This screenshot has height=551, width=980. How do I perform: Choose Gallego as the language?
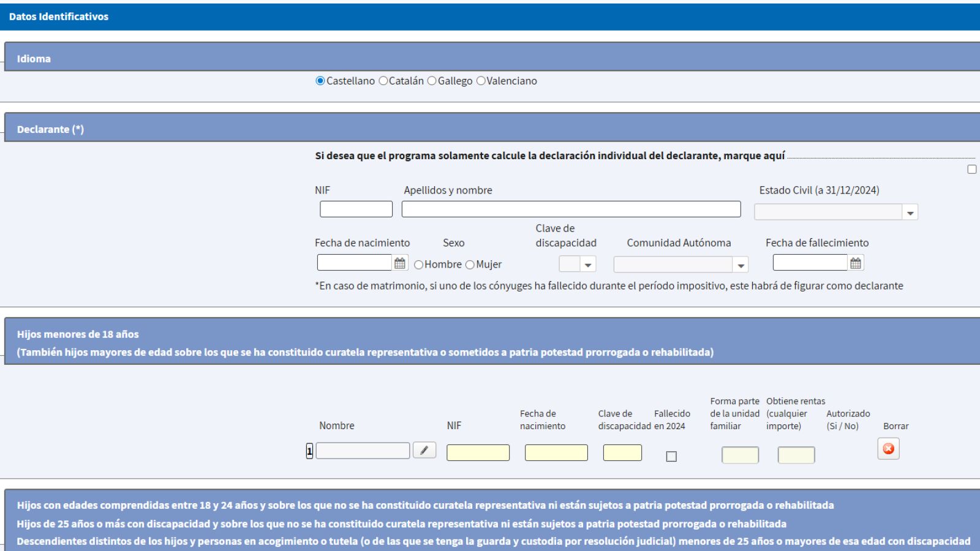click(432, 81)
